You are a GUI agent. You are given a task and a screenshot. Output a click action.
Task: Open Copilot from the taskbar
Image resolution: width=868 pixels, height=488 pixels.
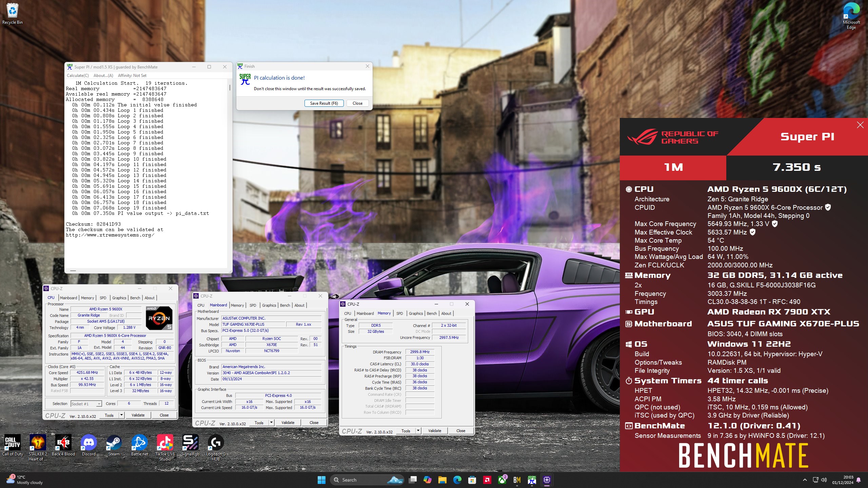tap(428, 480)
